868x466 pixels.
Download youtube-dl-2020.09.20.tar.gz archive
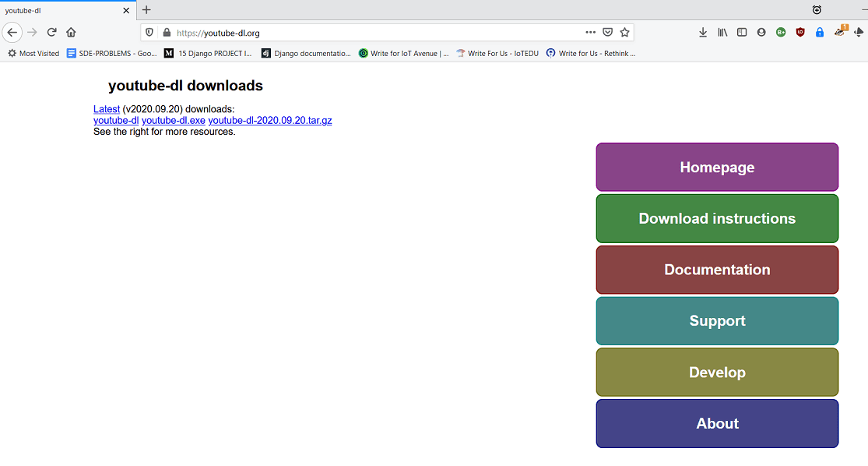point(270,120)
